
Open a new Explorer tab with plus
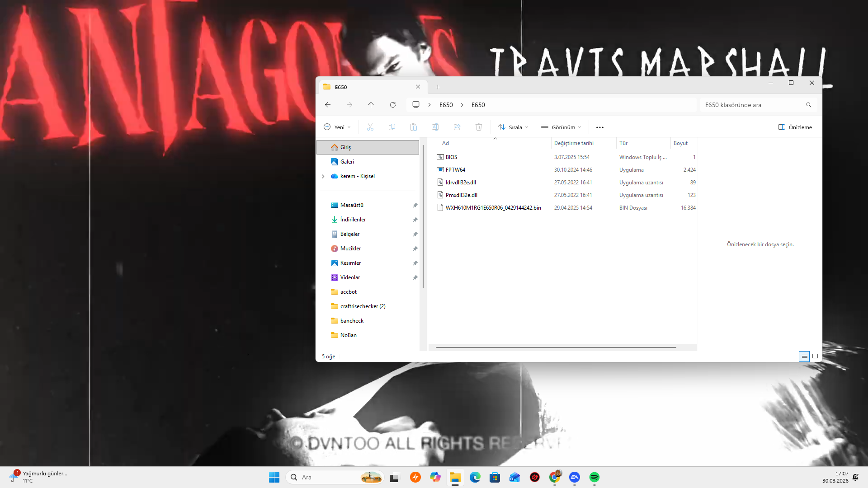438,87
